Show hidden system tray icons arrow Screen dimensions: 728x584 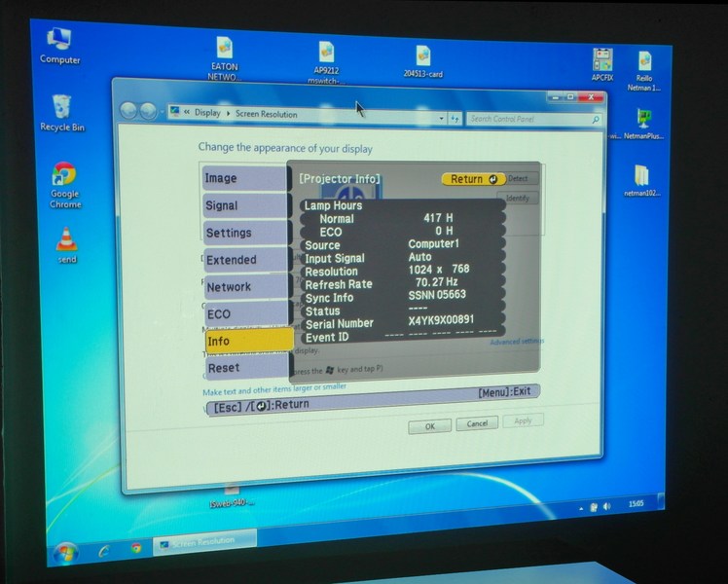[x=581, y=509]
